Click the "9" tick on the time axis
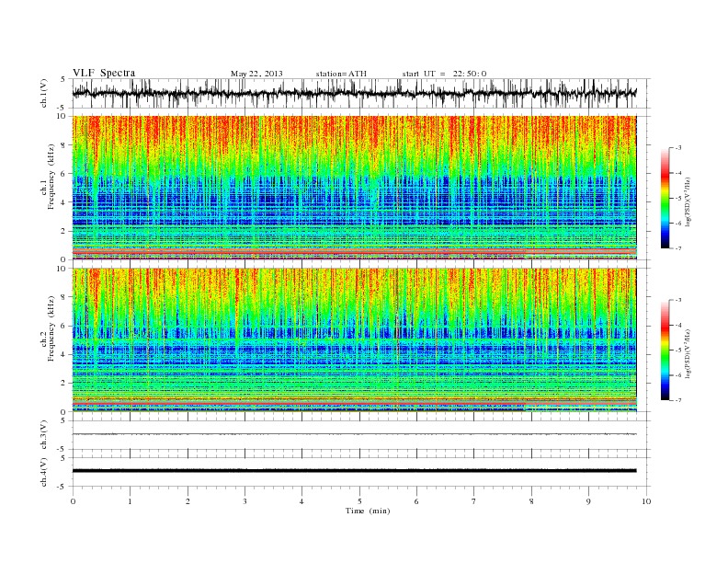728x563 pixels. coord(588,501)
